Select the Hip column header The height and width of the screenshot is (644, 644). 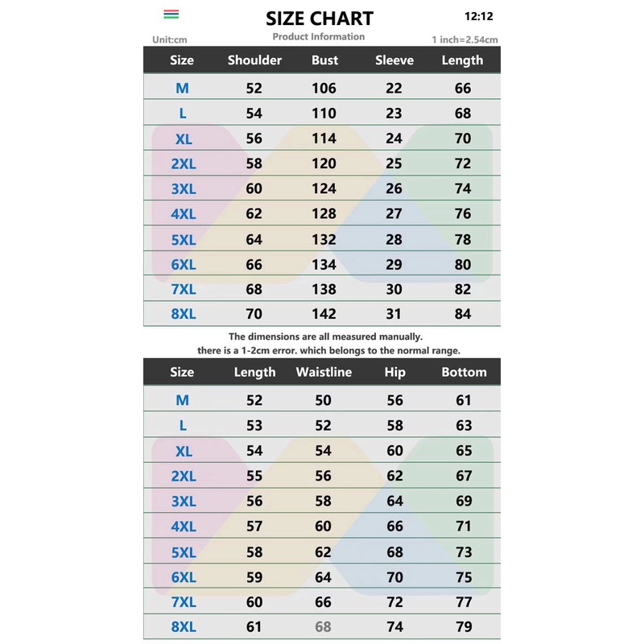click(x=394, y=372)
